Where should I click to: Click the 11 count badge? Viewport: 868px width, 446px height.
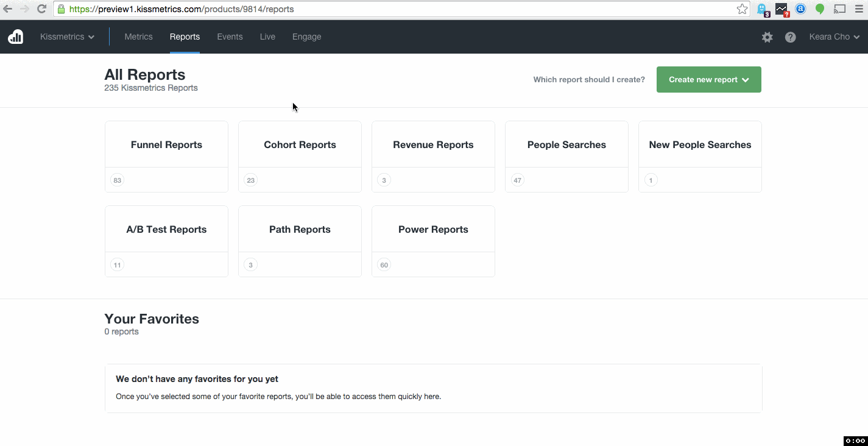click(x=117, y=265)
